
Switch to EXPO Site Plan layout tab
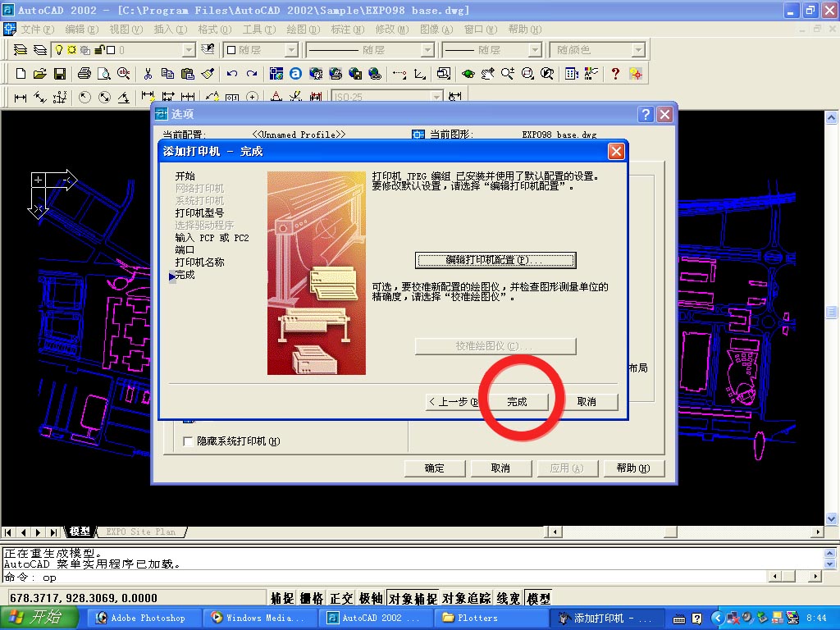click(x=141, y=532)
